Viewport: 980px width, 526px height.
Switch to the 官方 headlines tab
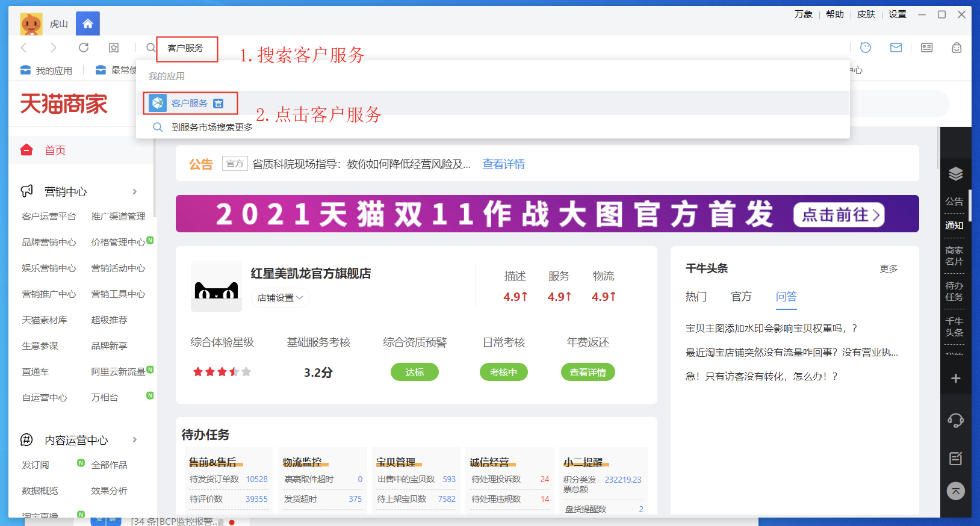pyautogui.click(x=742, y=297)
